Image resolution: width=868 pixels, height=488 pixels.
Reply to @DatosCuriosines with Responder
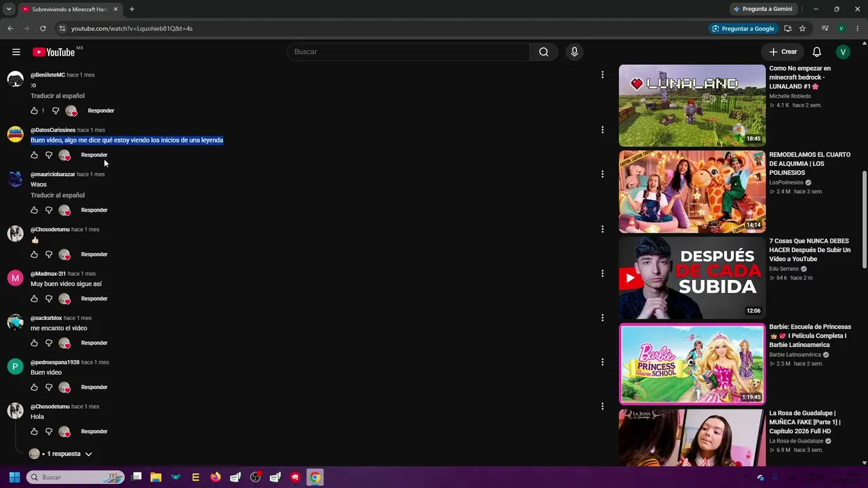(x=94, y=155)
